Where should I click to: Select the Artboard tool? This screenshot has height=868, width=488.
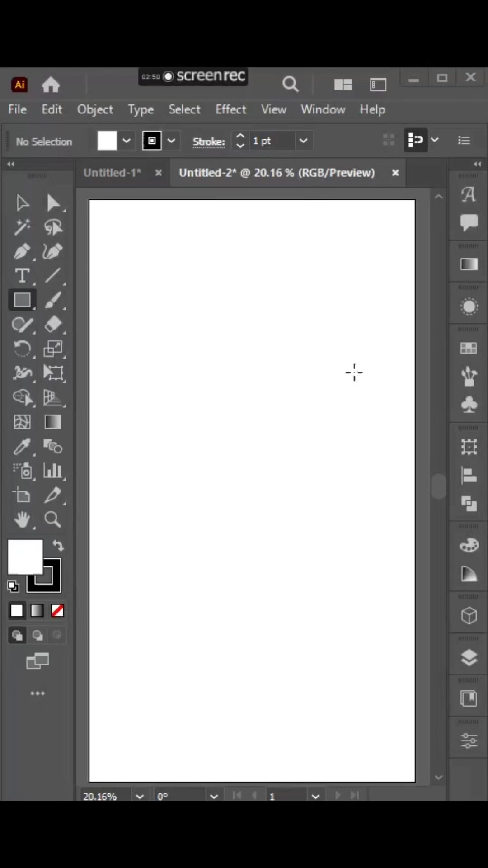tap(22, 495)
